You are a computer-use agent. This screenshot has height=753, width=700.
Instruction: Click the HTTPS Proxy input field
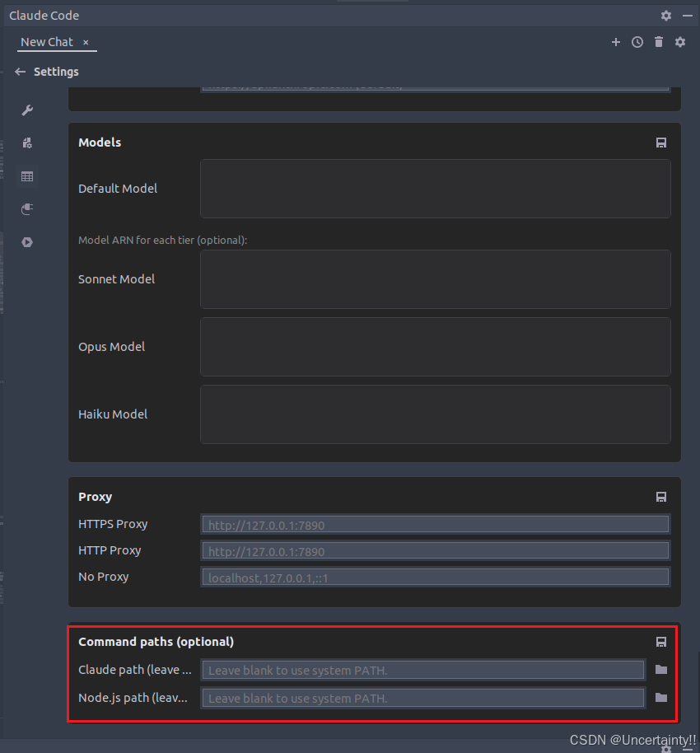click(435, 525)
